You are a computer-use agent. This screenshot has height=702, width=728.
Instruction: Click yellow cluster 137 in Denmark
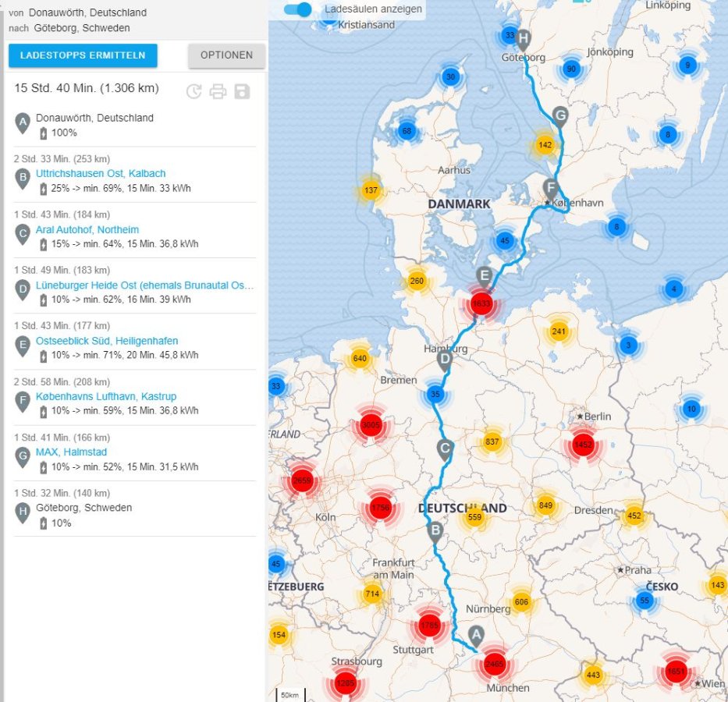click(371, 191)
